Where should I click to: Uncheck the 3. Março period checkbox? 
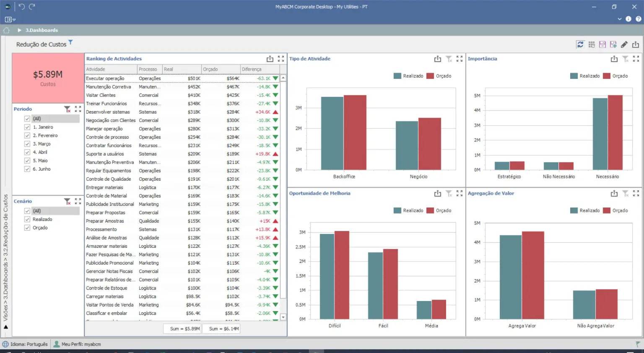point(27,144)
